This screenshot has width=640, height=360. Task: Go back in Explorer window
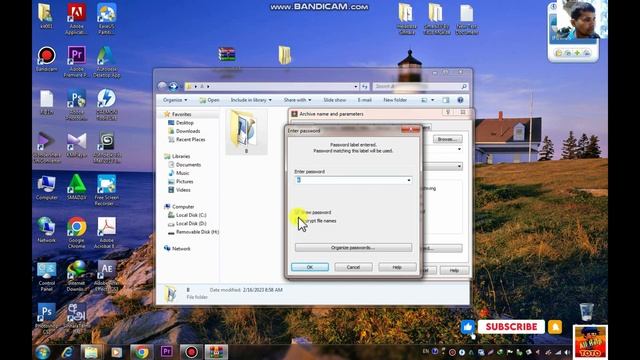pos(162,86)
